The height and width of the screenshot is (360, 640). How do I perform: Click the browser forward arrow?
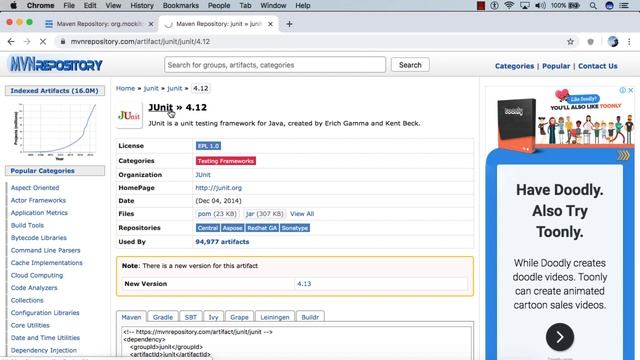[27, 42]
